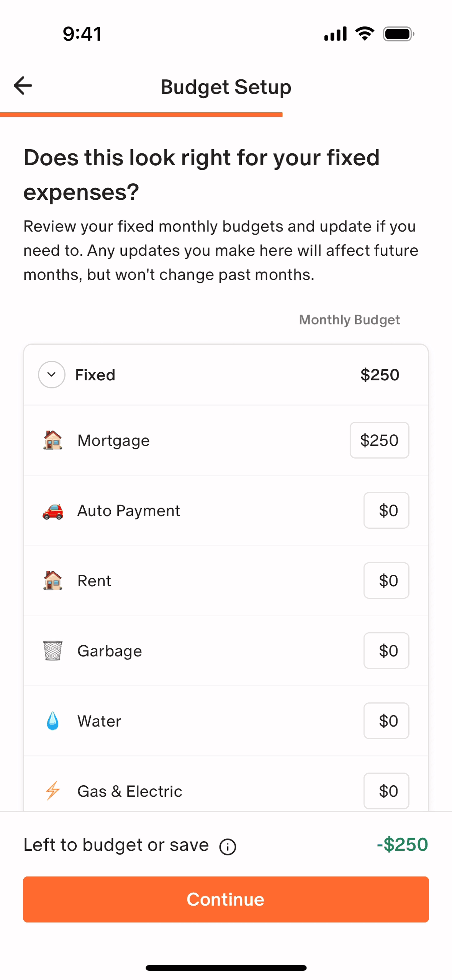The width and height of the screenshot is (452, 980).
Task: Tap the Gas & Electric lightning icon
Action: click(52, 791)
